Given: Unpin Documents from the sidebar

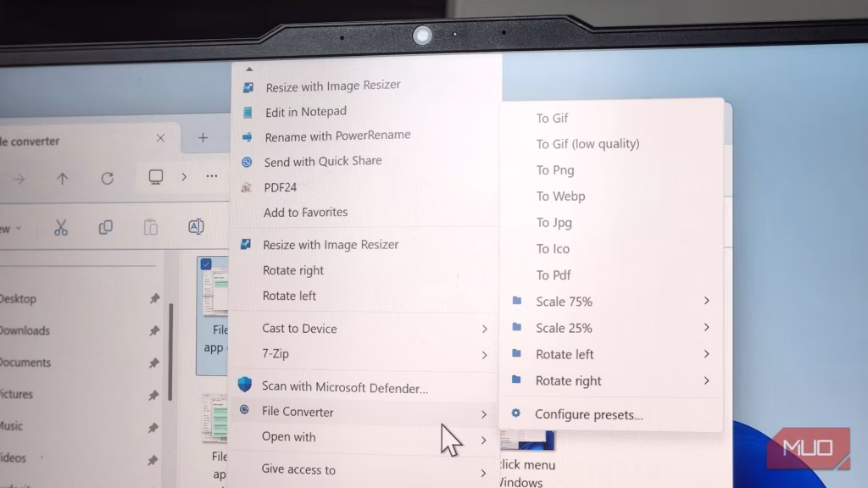Looking at the screenshot, I should [x=155, y=363].
